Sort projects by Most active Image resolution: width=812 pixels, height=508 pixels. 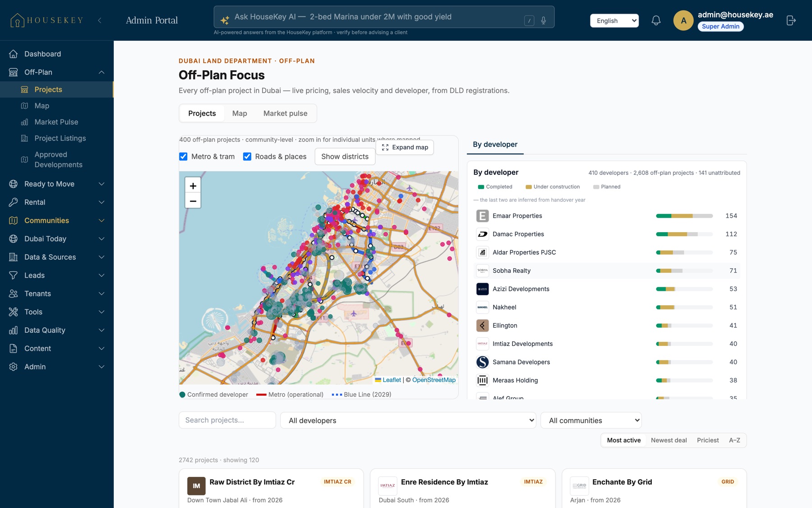623,440
